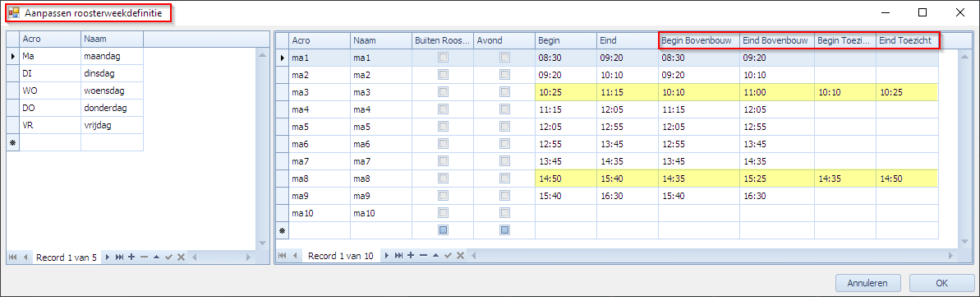
Task: Sort by Begin Bovenbouw column header
Action: click(x=699, y=41)
